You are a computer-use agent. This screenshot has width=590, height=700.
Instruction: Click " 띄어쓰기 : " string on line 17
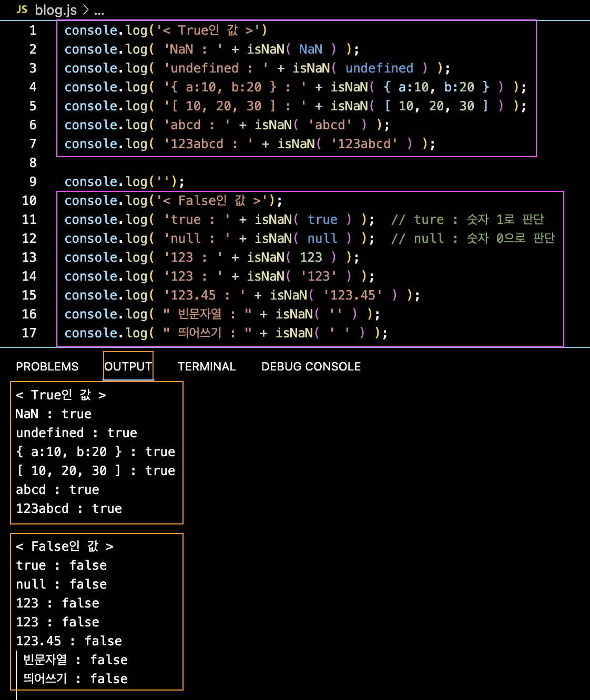pyautogui.click(x=207, y=333)
